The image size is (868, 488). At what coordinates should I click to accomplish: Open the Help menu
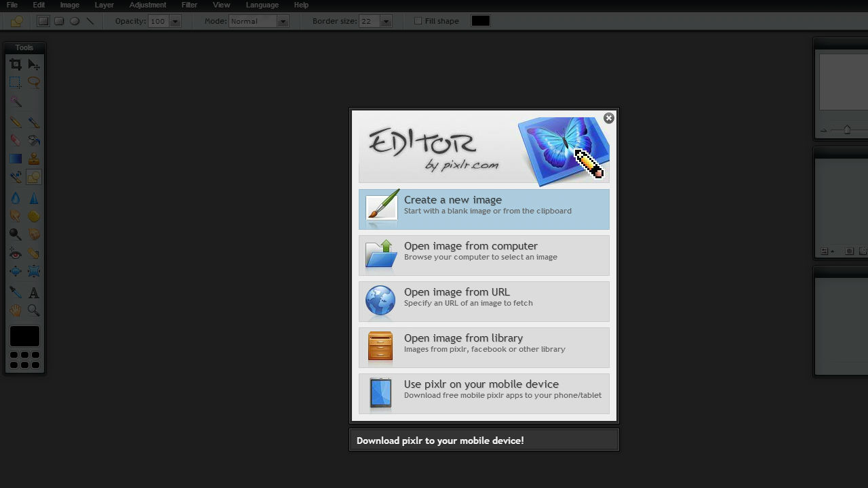pyautogui.click(x=301, y=5)
